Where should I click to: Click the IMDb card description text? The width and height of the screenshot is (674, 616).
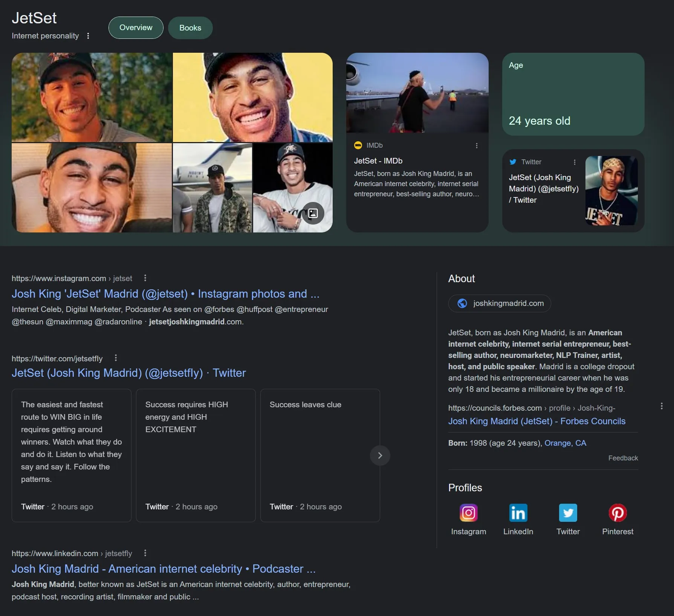coord(416,184)
